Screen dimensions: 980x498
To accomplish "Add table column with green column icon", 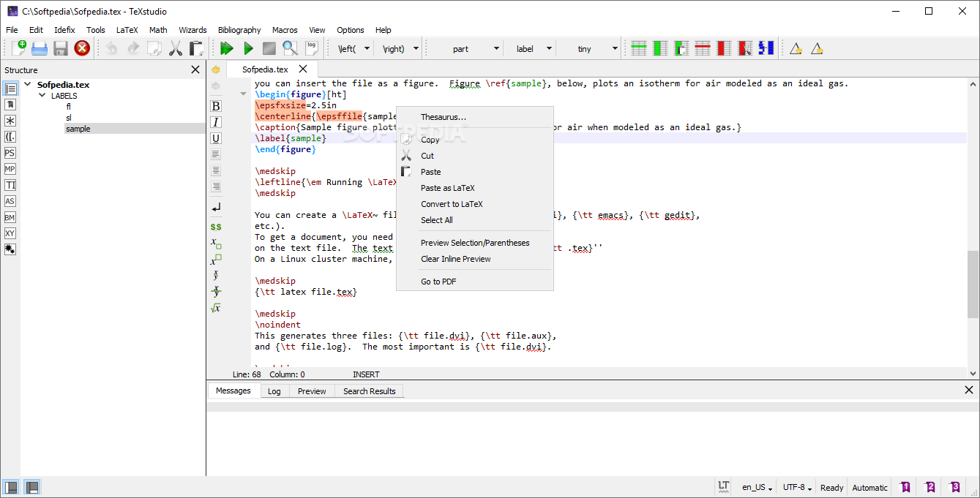I will point(660,48).
